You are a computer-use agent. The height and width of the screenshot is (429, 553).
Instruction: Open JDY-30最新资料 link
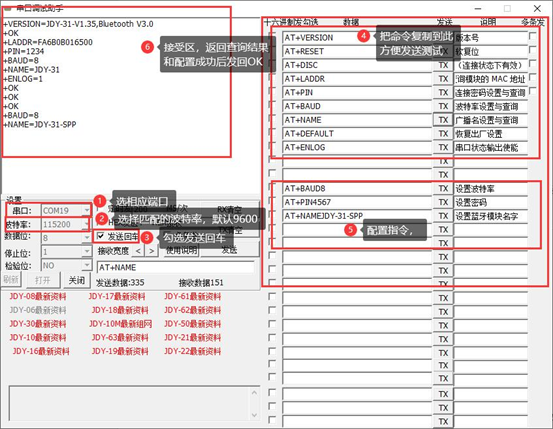pos(38,324)
